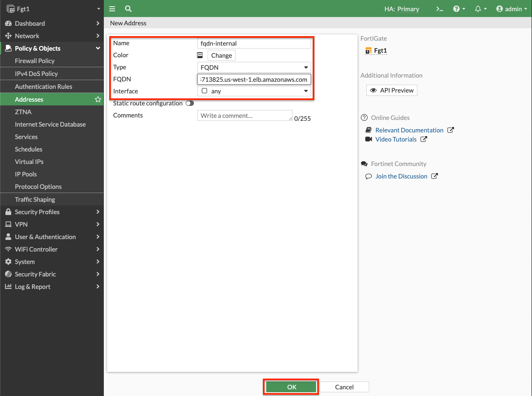Toggle Static route configuration switch

pos(190,103)
